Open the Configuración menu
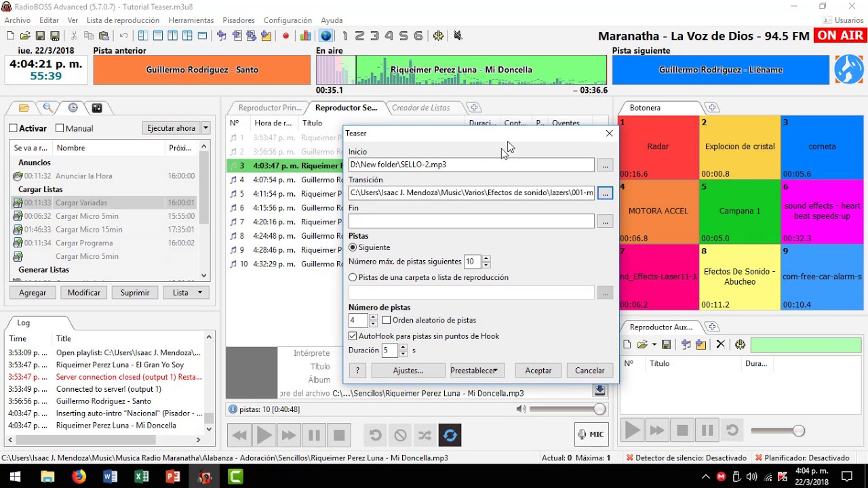The image size is (868, 488). [288, 20]
